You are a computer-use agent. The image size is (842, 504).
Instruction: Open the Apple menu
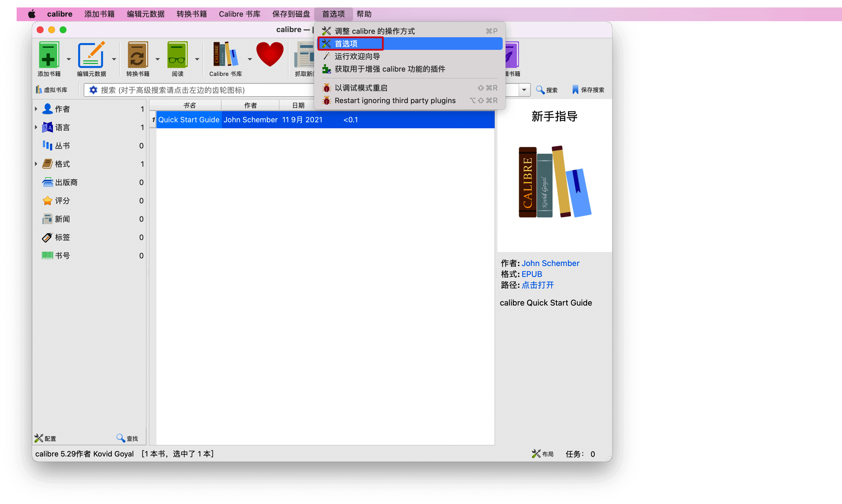pyautogui.click(x=32, y=14)
